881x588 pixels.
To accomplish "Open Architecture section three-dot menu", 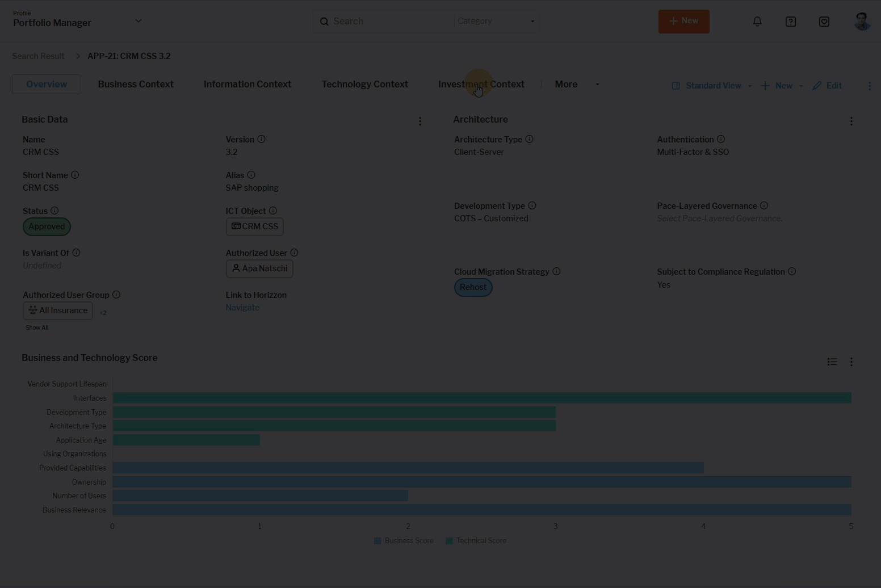I will click(851, 121).
